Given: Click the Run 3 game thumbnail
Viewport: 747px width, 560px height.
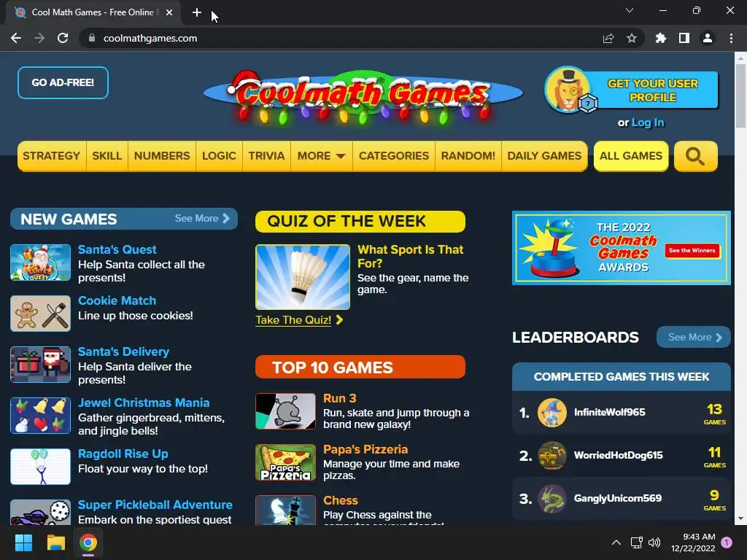Looking at the screenshot, I should [285, 411].
